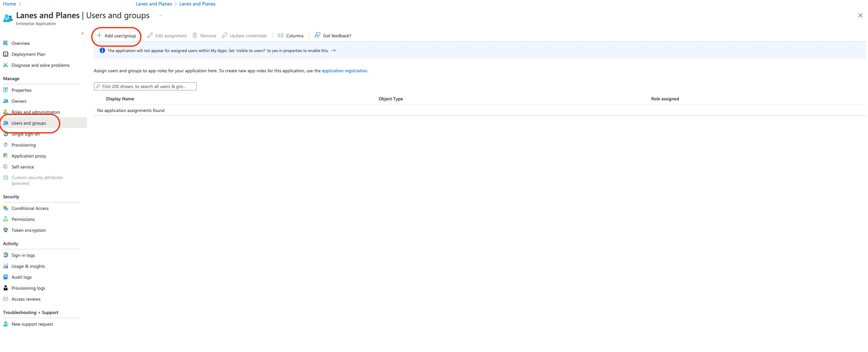Click the Application proxy icon
Image resolution: width=868 pixels, height=352 pixels.
point(5,156)
